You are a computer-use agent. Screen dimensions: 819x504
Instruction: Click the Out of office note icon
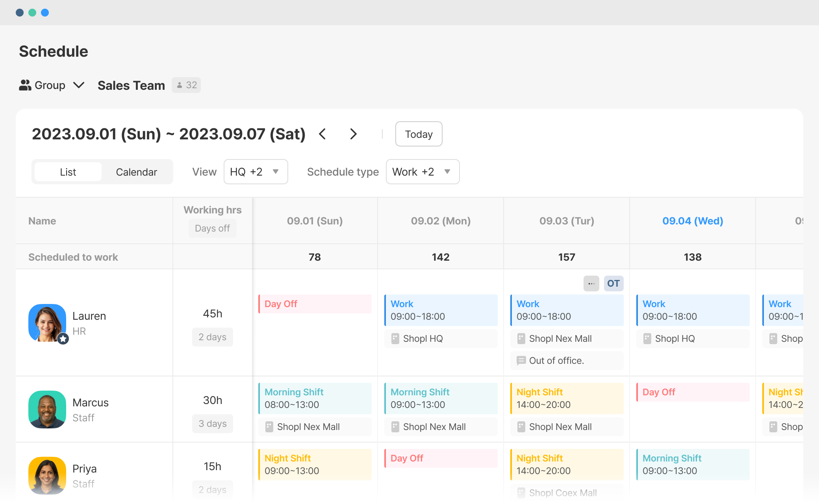point(521,361)
